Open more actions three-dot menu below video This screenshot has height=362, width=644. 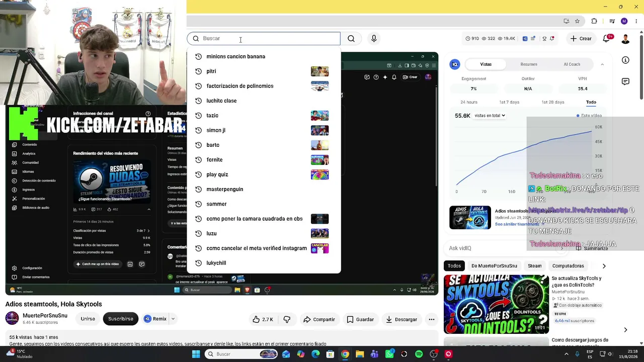(431, 319)
